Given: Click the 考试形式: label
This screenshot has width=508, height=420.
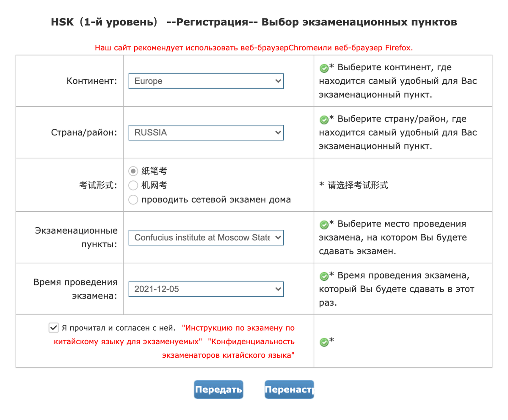Looking at the screenshot, I should (98, 185).
